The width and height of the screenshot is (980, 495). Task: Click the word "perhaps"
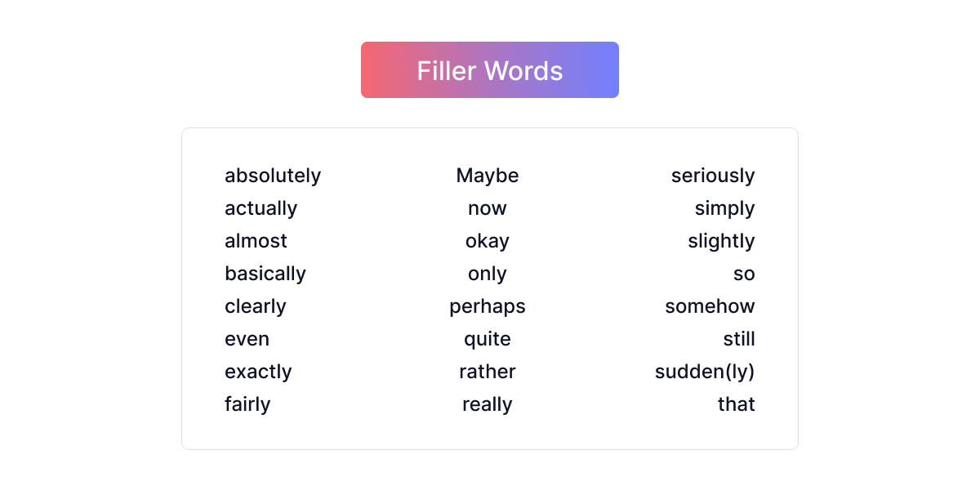pyautogui.click(x=488, y=306)
